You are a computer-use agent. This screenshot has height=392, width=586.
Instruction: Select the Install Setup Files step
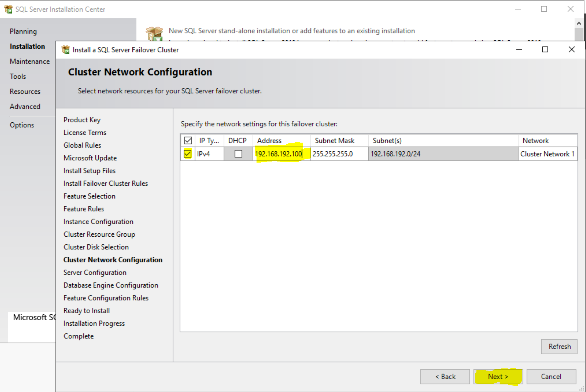pyautogui.click(x=89, y=171)
